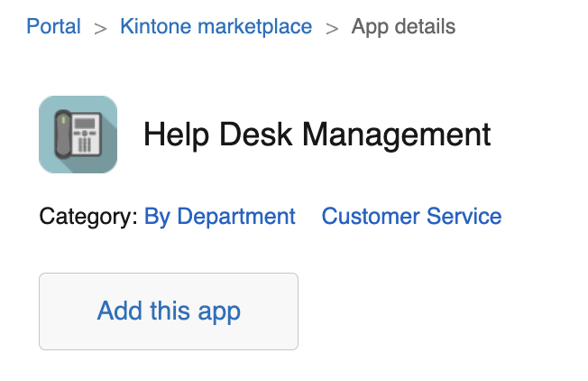Browse Customer Service category apps
Image resolution: width=588 pixels, height=381 pixels.
coord(411,217)
